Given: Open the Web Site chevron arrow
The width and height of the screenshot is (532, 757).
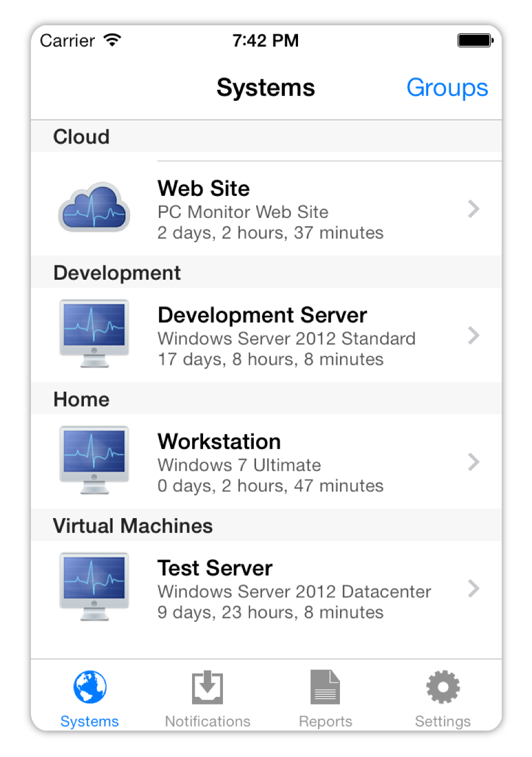Looking at the screenshot, I should point(474,209).
